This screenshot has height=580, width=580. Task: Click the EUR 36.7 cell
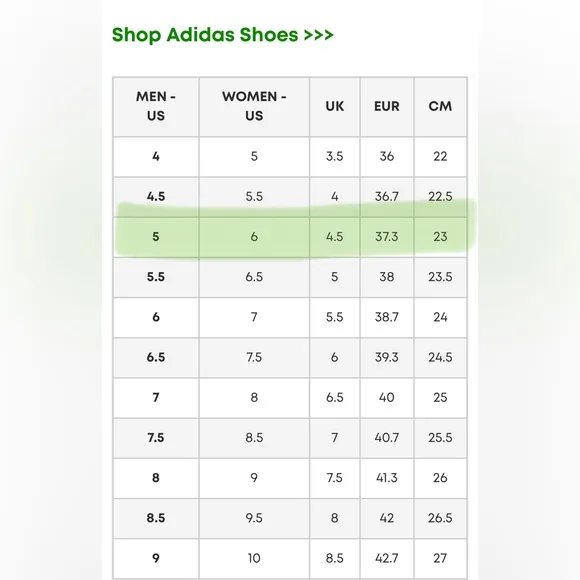[387, 196]
